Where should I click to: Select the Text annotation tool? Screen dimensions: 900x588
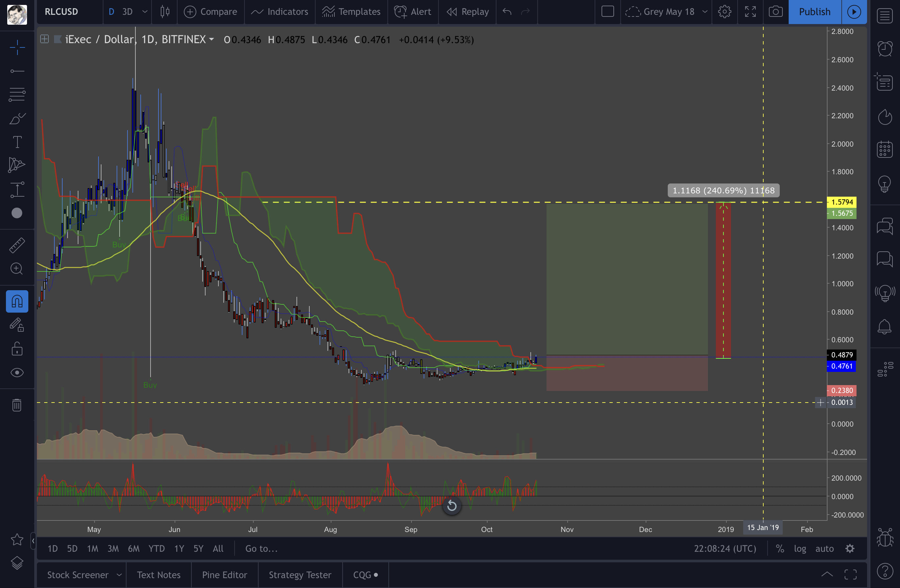pos(17,142)
